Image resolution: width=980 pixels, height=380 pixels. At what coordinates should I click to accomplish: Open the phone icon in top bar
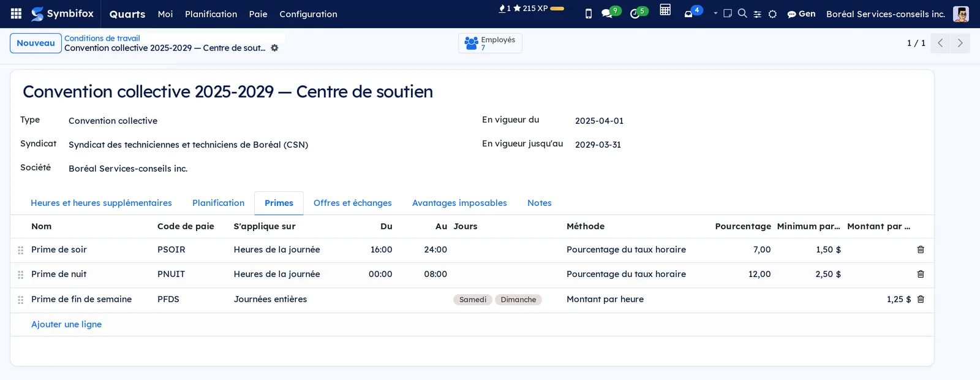589,13
